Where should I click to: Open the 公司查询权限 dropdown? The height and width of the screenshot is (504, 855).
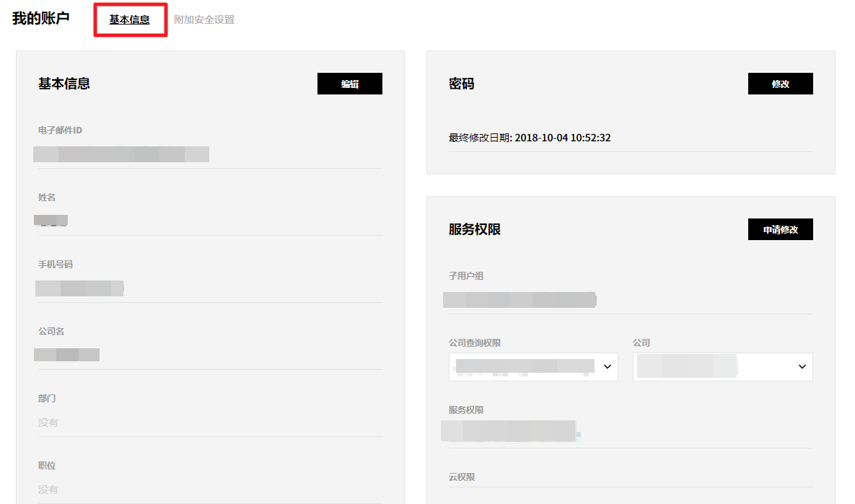pyautogui.click(x=532, y=367)
